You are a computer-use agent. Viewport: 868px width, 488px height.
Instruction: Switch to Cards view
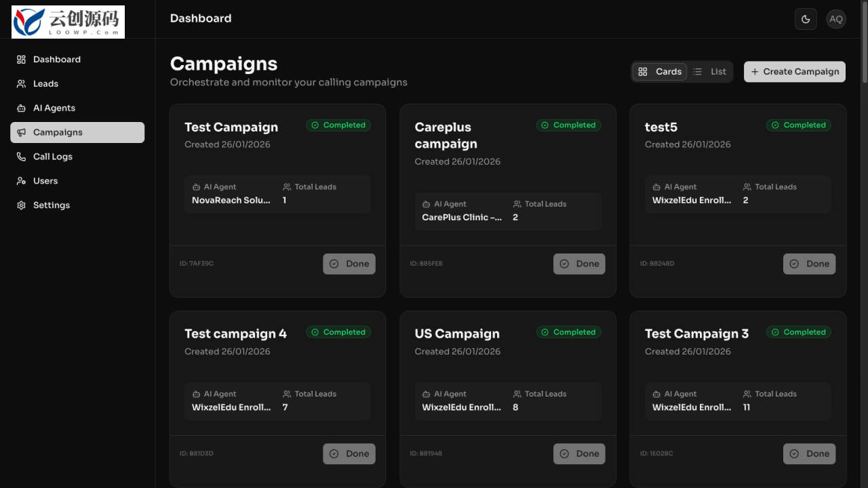660,72
